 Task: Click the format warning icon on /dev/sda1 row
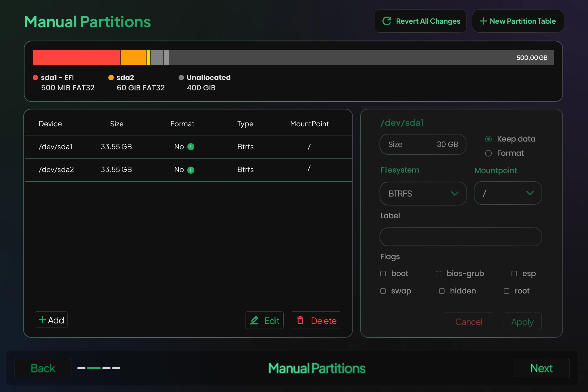(191, 147)
